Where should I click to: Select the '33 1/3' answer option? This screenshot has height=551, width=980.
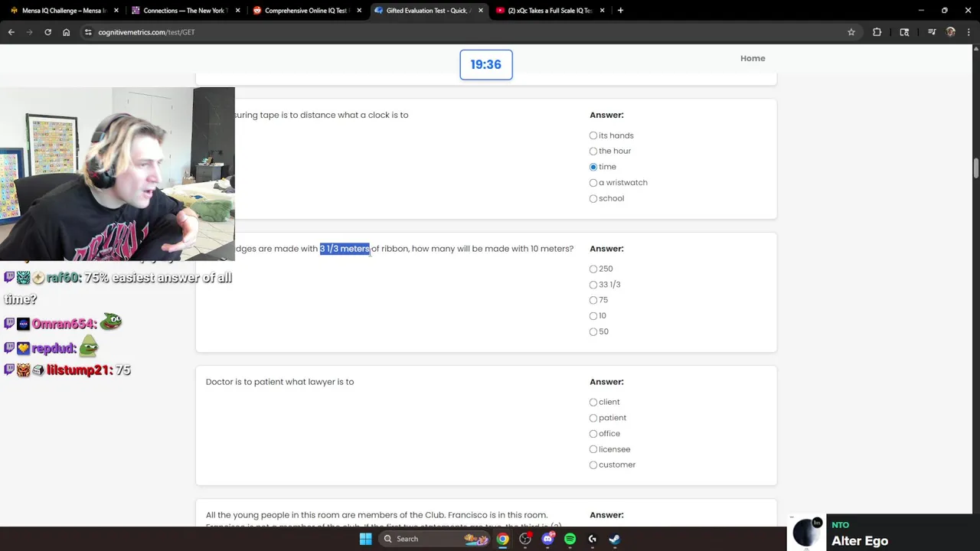coord(593,285)
